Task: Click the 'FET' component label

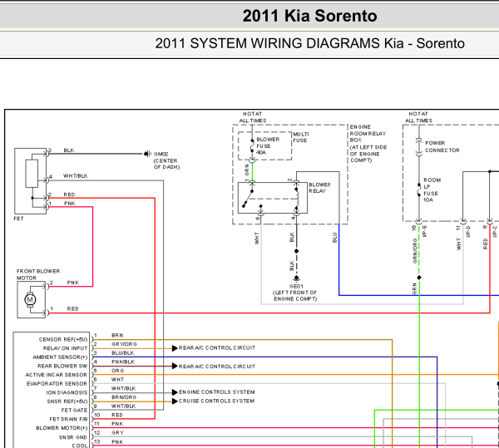Action: pos(18,219)
